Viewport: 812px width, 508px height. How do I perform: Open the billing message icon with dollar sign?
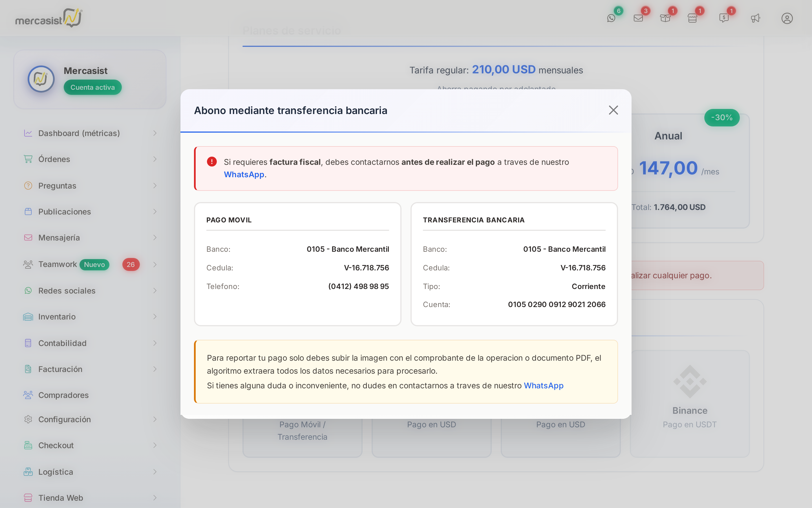724,18
